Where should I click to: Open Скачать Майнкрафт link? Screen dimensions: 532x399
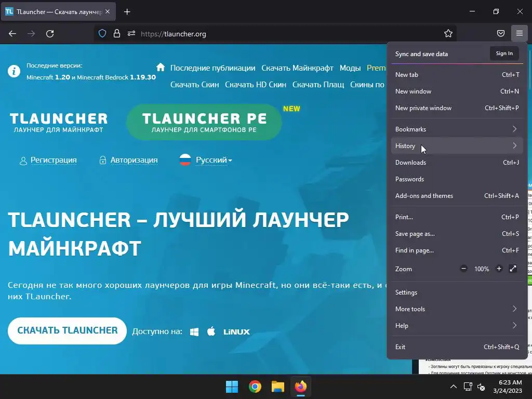(x=298, y=68)
